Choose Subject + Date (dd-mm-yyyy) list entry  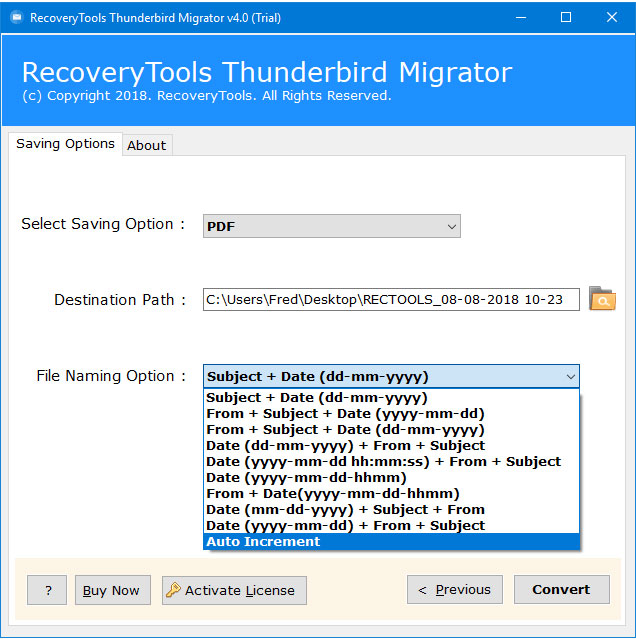coord(391,397)
